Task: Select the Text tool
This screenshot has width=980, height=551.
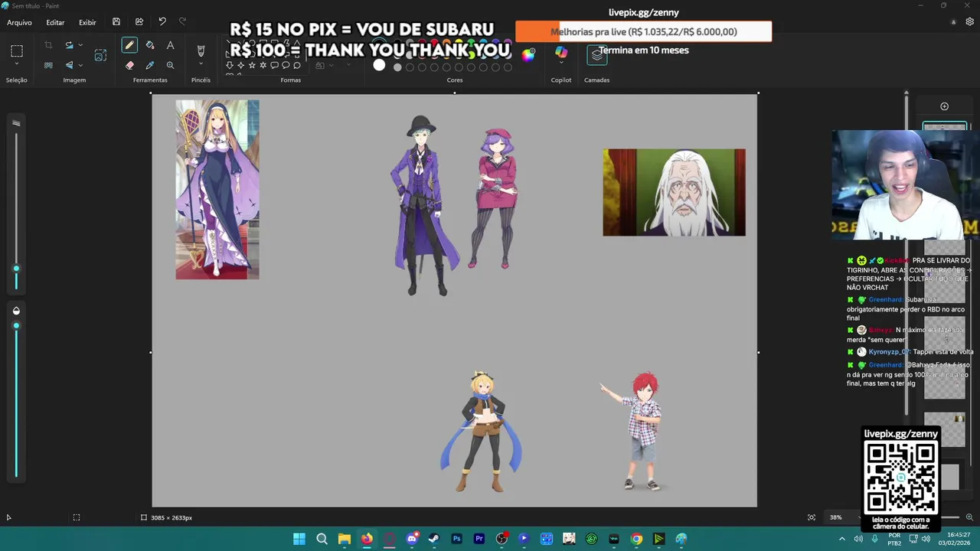Action: [x=170, y=46]
